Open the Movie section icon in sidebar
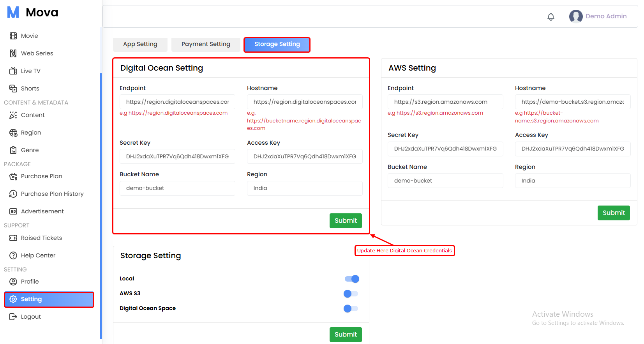 click(13, 36)
